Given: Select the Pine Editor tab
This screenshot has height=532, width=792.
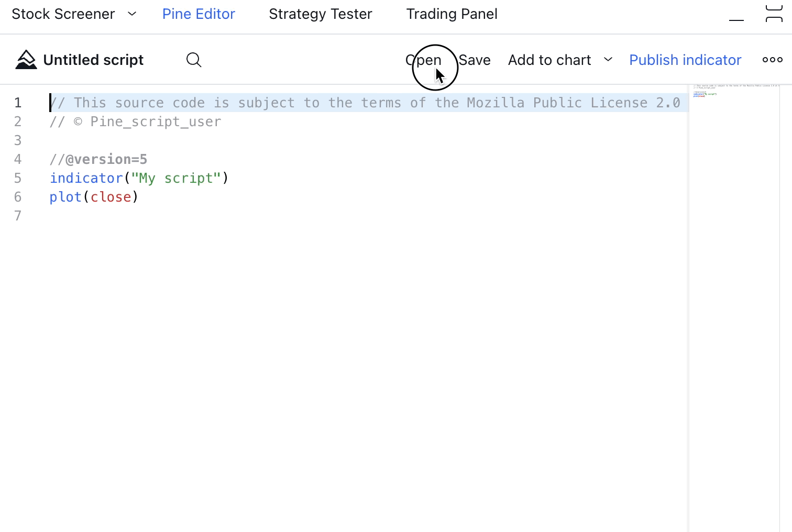Looking at the screenshot, I should coord(199,14).
